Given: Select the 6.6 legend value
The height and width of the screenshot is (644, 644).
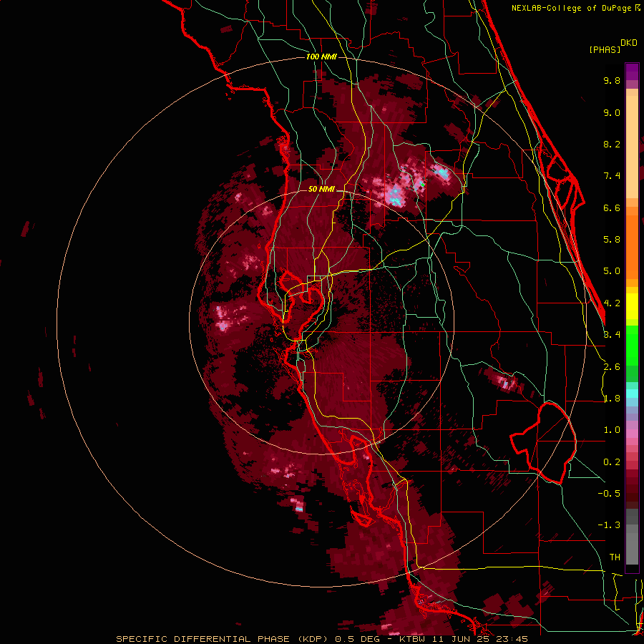Looking at the screenshot, I should point(612,208).
